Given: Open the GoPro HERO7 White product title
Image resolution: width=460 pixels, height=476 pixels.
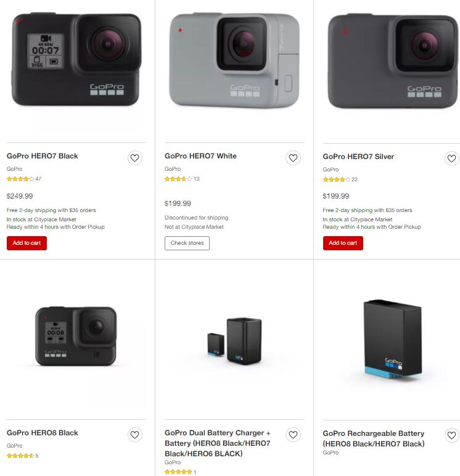Looking at the screenshot, I should [x=200, y=156].
